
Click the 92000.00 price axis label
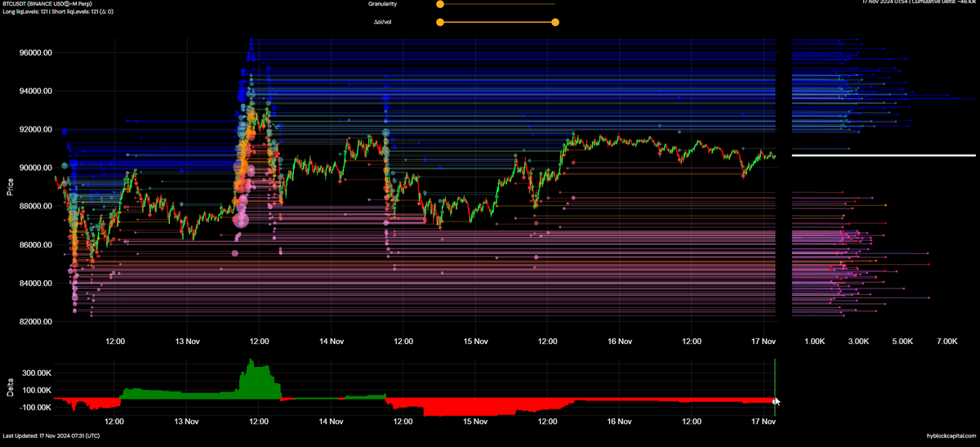coord(36,129)
